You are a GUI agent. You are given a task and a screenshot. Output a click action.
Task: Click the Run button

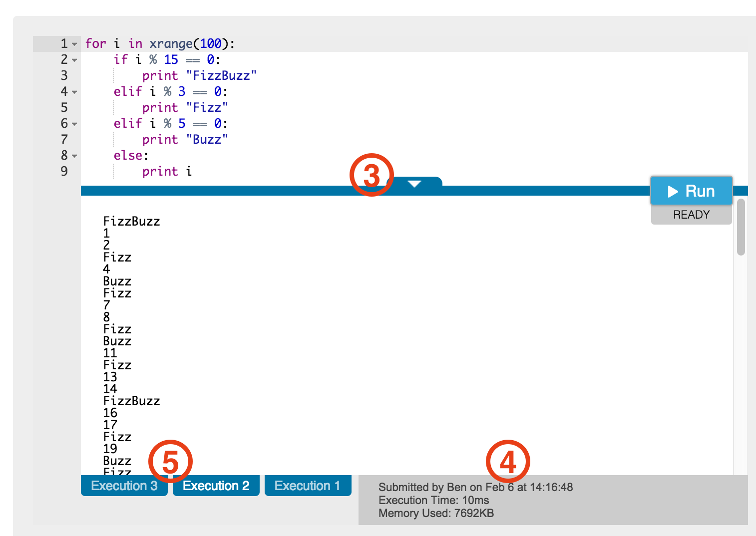691,191
